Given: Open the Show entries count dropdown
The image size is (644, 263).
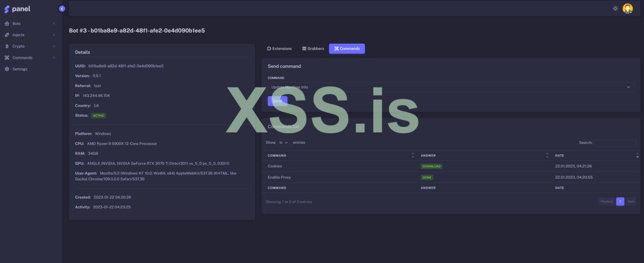Looking at the screenshot, I should (284, 143).
